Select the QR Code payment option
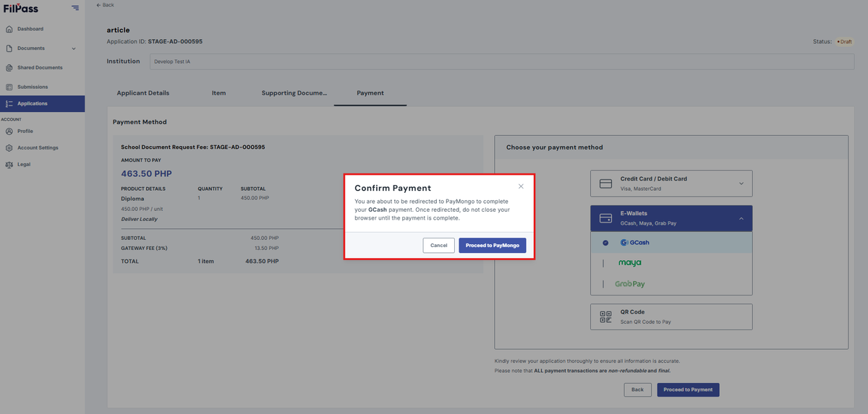The height and width of the screenshot is (414, 868). click(671, 316)
